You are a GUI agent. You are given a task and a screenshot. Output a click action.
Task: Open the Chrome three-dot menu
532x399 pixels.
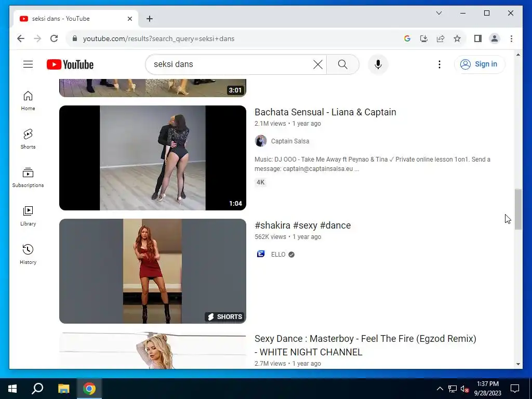pos(511,38)
